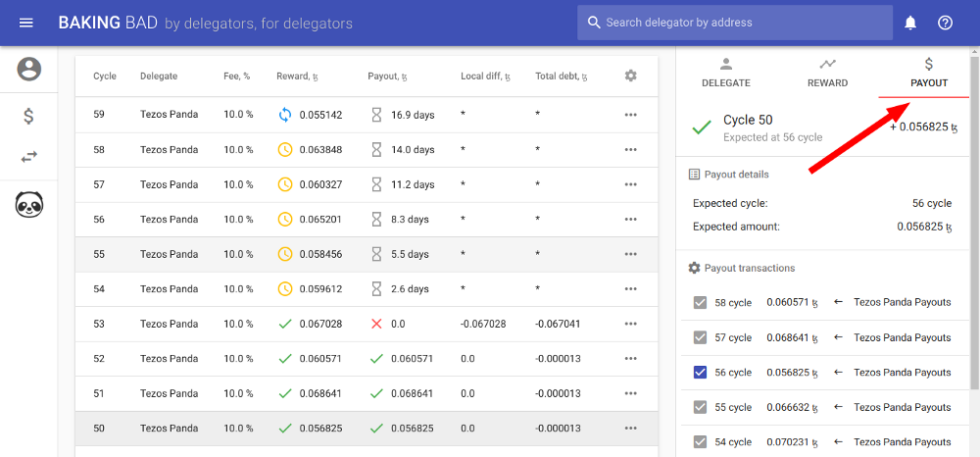The height and width of the screenshot is (457, 980).
Task: Focus the Search delegator by address field
Action: (x=735, y=23)
